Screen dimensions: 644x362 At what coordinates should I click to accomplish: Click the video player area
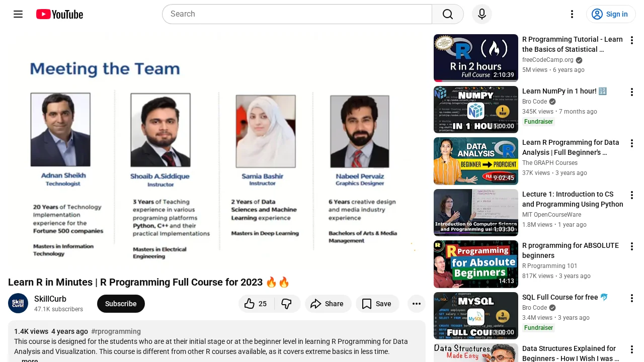pyautogui.click(x=217, y=151)
